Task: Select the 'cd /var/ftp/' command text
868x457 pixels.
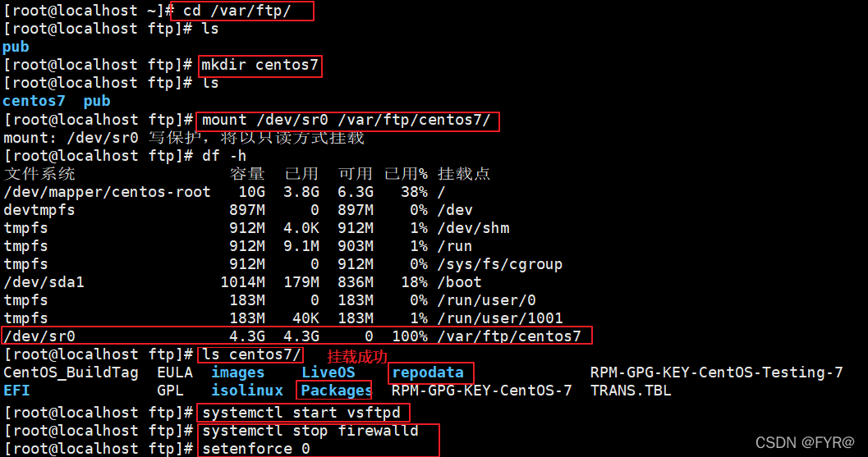Action: click(237, 11)
